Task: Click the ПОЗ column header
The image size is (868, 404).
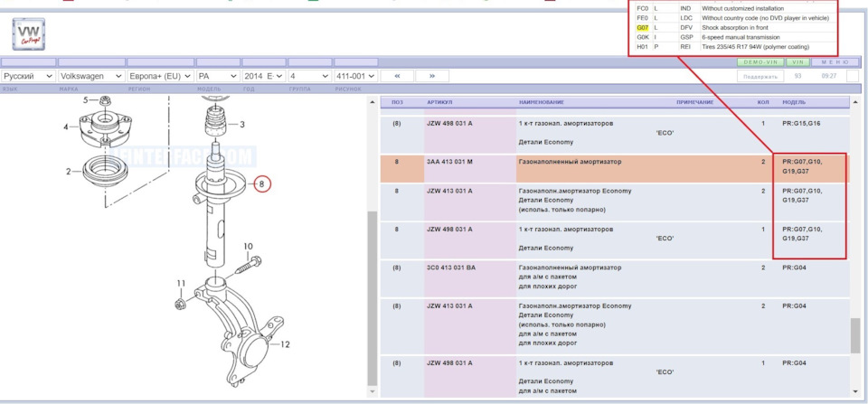Action: point(397,103)
